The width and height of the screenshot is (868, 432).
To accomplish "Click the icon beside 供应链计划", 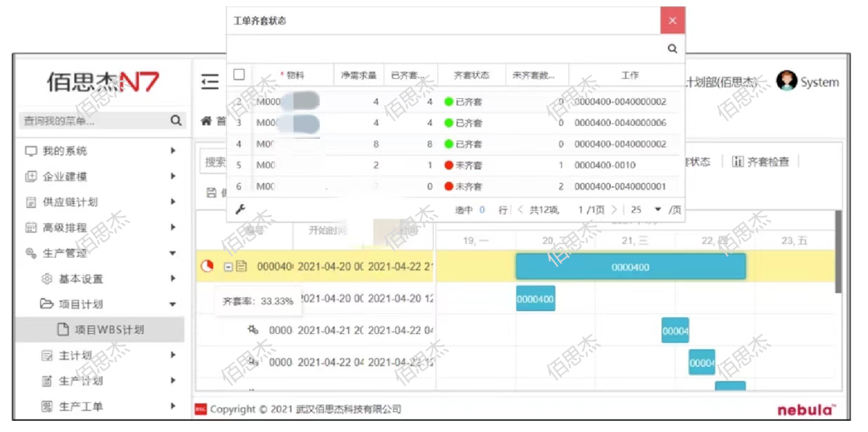I will (x=31, y=202).
